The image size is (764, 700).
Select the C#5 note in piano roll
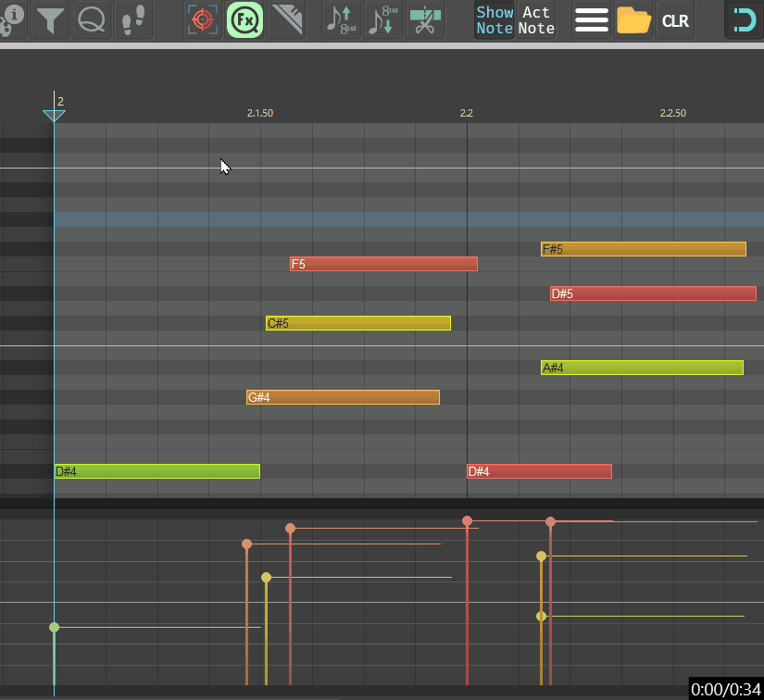click(x=357, y=323)
